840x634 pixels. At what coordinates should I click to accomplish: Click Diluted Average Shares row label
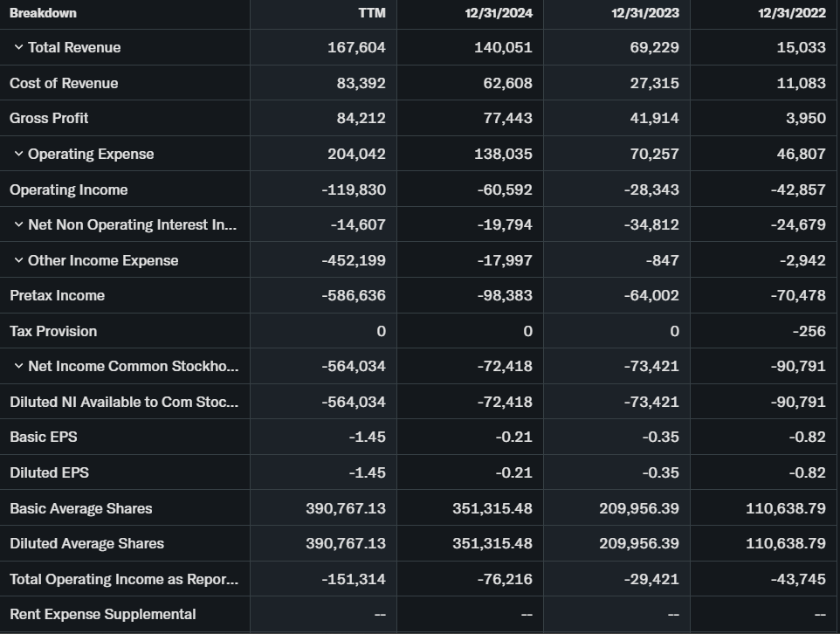coord(86,543)
